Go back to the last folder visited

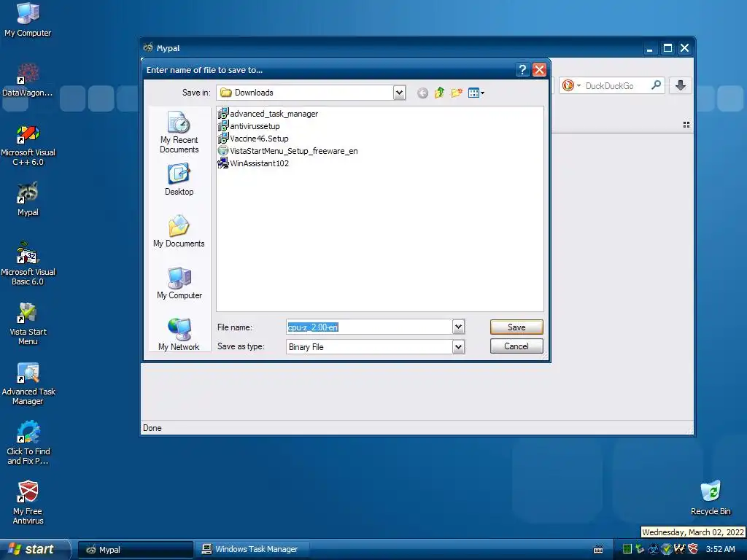pyautogui.click(x=422, y=93)
